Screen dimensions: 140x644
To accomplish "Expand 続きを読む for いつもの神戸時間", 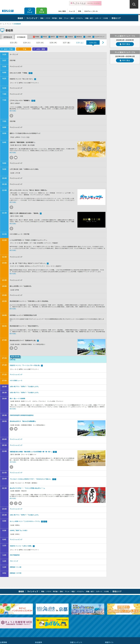I will (x=13, y=250).
